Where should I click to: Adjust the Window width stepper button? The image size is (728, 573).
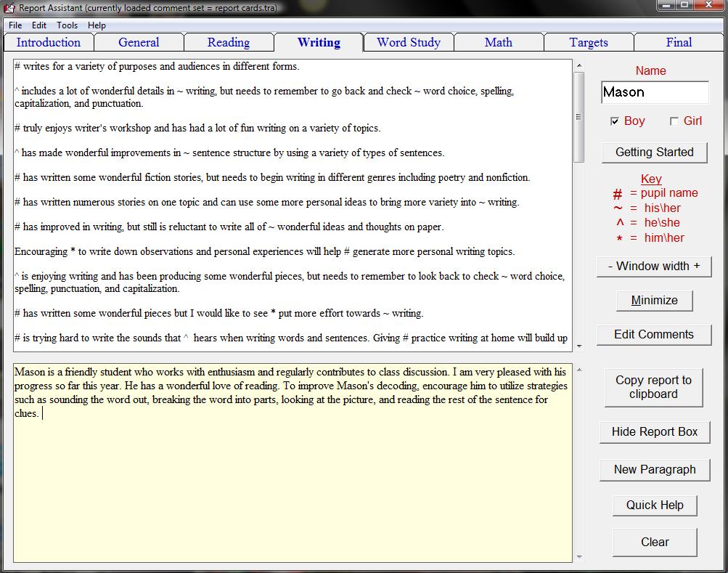click(653, 266)
